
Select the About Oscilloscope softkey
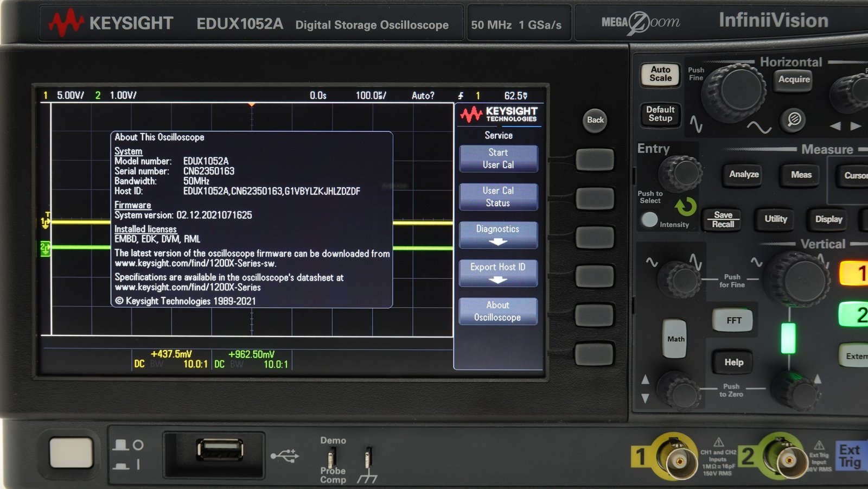[498, 311]
